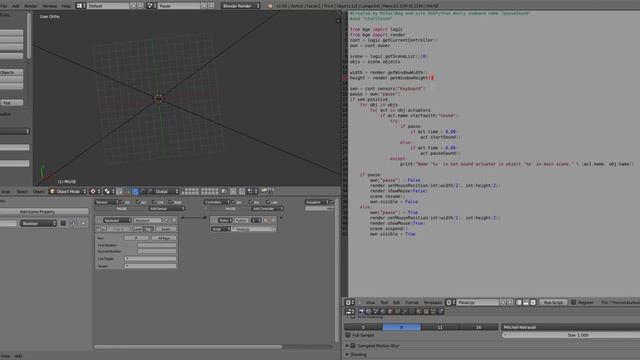Click the logic editor horizontal scrollbar
Image resolution: width=640 pixels, height=360 pixels.
pos(188,347)
